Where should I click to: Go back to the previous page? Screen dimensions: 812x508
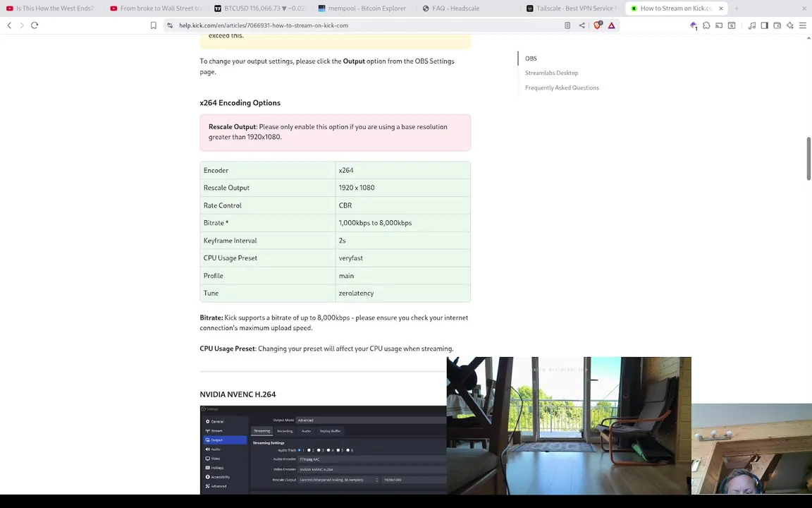[x=9, y=25]
